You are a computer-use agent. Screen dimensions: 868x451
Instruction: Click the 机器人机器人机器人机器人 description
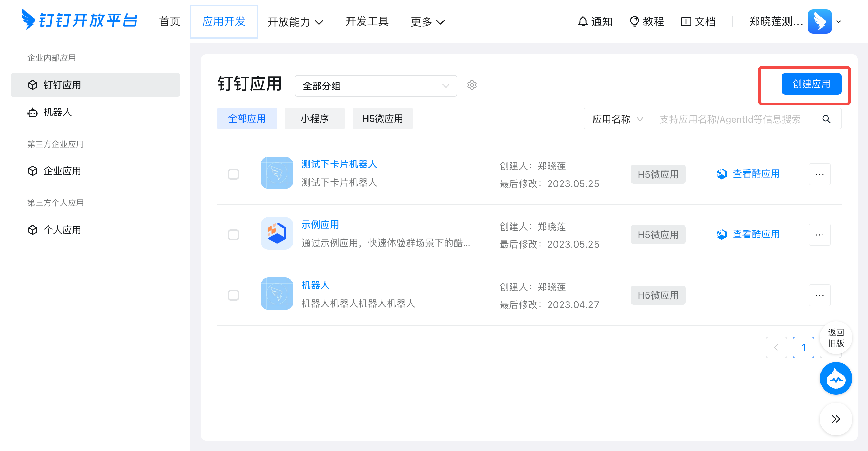(358, 303)
